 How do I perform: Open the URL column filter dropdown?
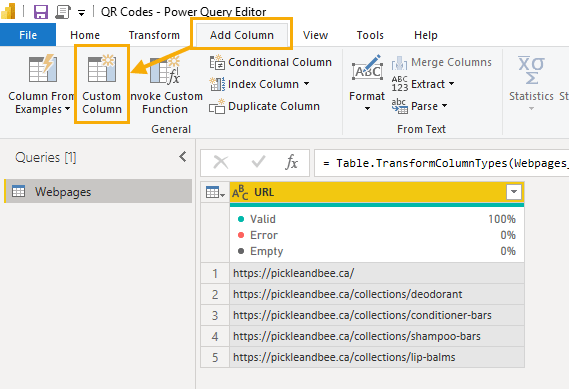pyautogui.click(x=514, y=192)
